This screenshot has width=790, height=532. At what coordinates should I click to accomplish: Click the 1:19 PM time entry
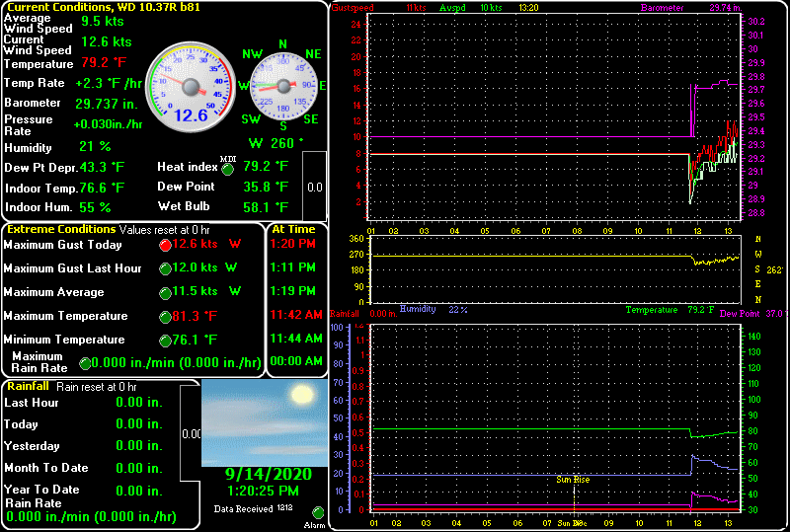pyautogui.click(x=292, y=291)
